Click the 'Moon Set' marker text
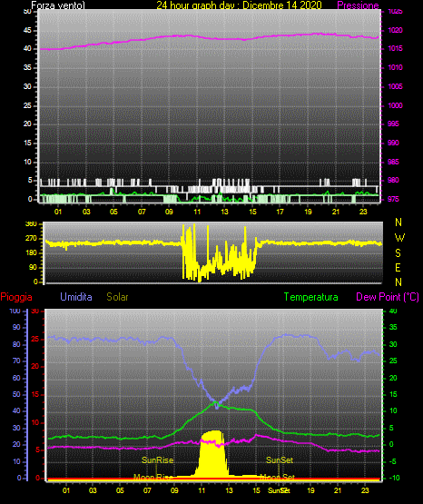 (x=277, y=477)
